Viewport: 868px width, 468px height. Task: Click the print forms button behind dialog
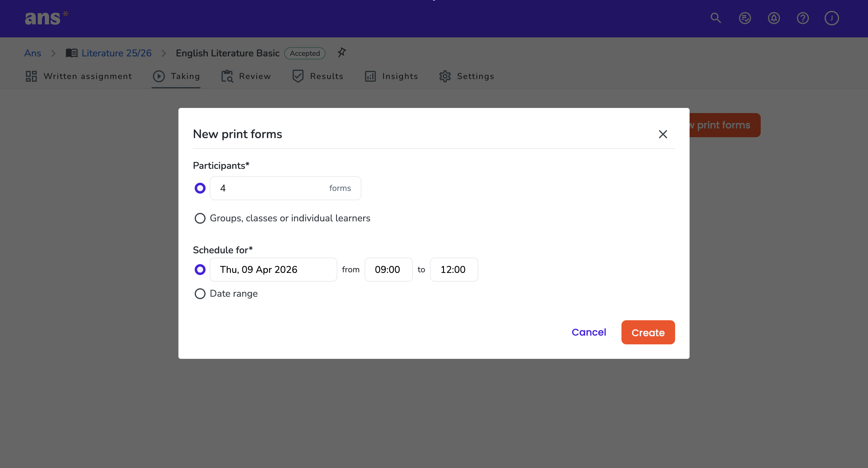coord(725,125)
